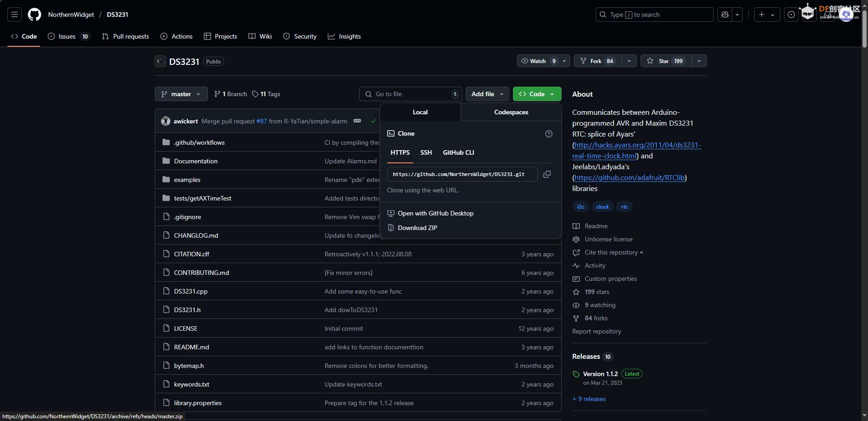Click the i2c topic tag
Viewport: 868px width, 421px height.
581,206
